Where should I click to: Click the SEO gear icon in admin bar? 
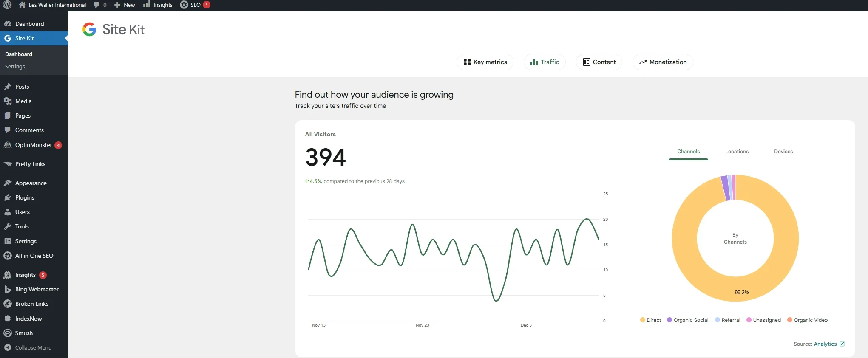click(184, 5)
